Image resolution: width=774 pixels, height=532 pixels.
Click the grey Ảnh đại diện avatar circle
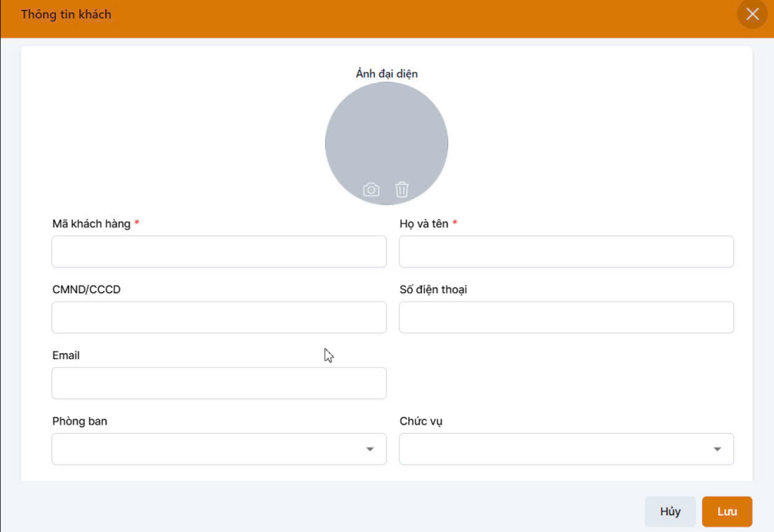[386, 143]
